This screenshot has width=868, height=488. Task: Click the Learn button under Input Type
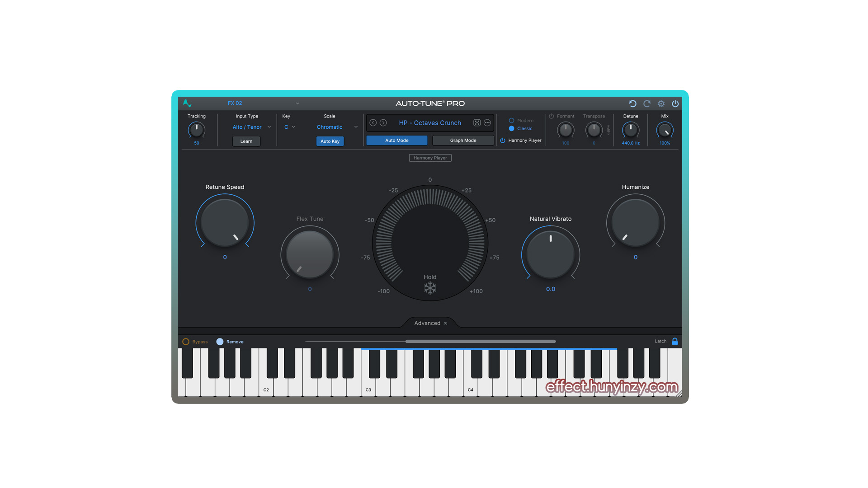click(x=246, y=141)
